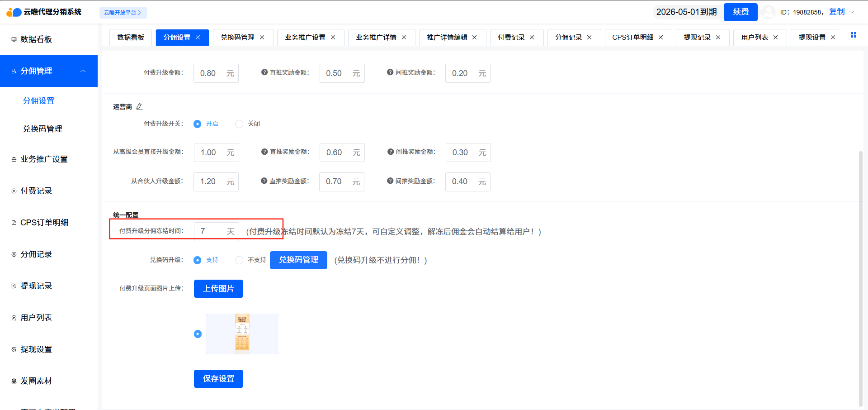Click help icon beside 间推奖励金额 0.30
Image resolution: width=868 pixels, height=410 pixels.
[x=391, y=152]
